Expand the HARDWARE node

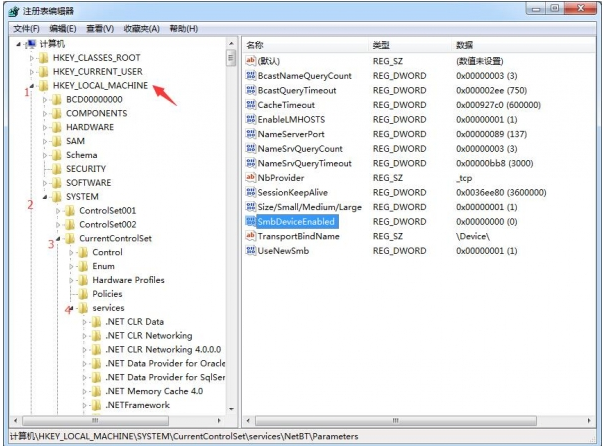tap(45, 127)
